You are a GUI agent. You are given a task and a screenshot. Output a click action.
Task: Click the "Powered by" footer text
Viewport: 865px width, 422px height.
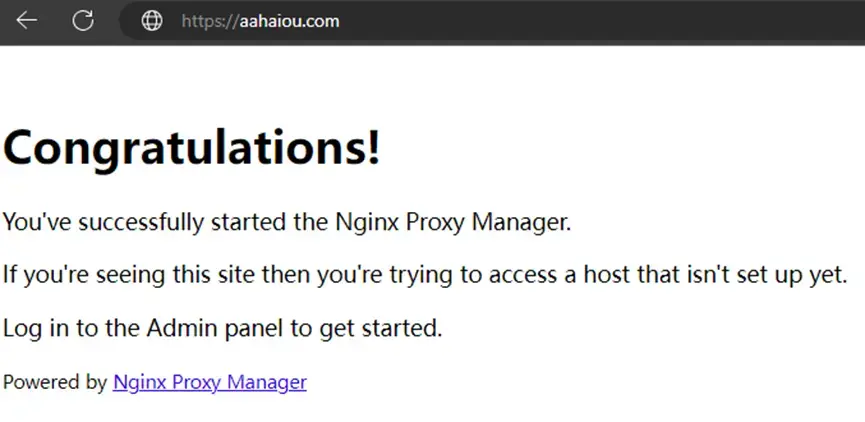[55, 382]
